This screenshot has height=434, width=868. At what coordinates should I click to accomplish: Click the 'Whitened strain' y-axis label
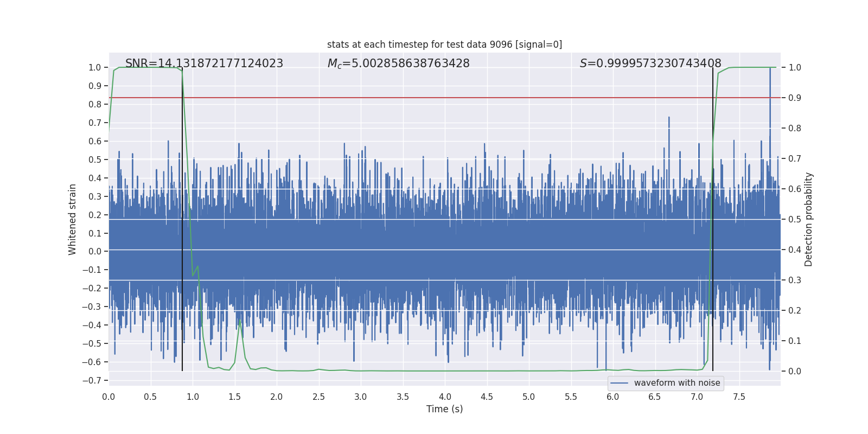tap(72, 219)
